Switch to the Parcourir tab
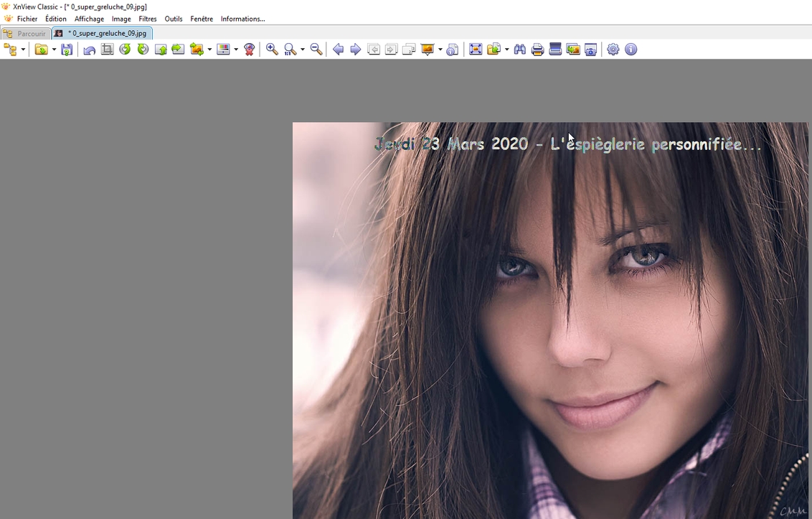812x519 pixels. [x=26, y=33]
